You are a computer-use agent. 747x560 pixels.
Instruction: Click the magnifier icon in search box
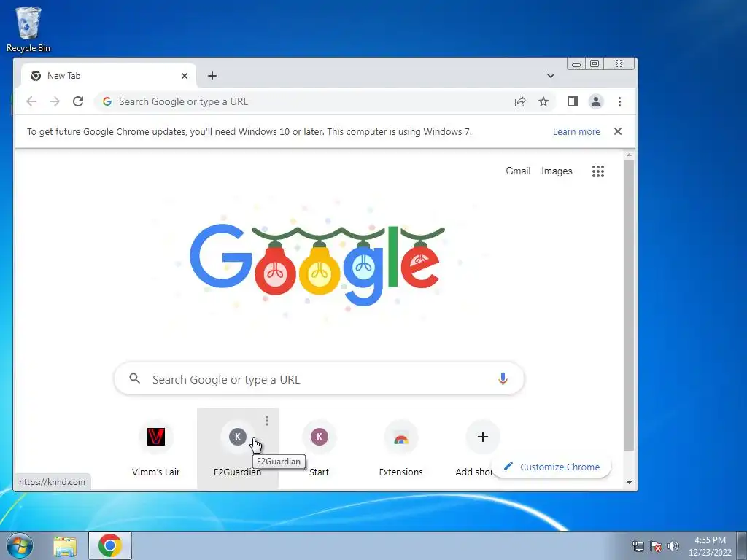point(135,378)
